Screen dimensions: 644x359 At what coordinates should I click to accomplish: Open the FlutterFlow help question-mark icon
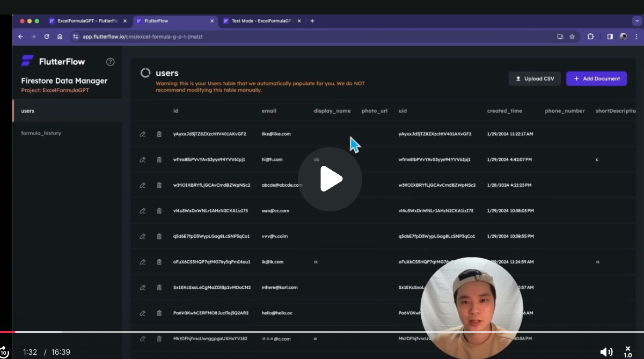pos(110,62)
